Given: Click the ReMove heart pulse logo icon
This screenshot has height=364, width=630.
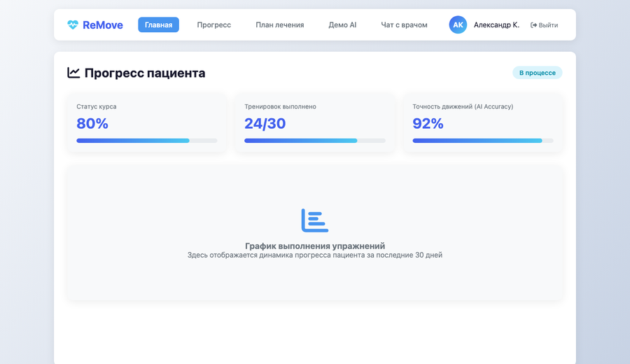Looking at the screenshot, I should (73, 25).
